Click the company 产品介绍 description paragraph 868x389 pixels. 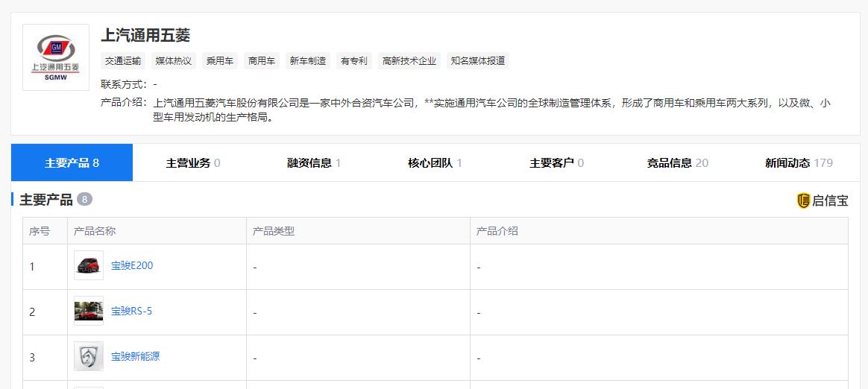(x=491, y=111)
